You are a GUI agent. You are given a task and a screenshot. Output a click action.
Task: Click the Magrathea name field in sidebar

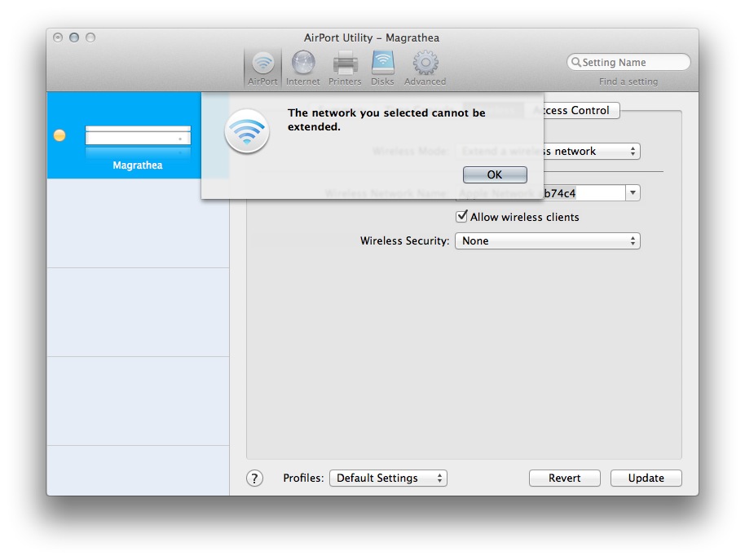point(137,135)
